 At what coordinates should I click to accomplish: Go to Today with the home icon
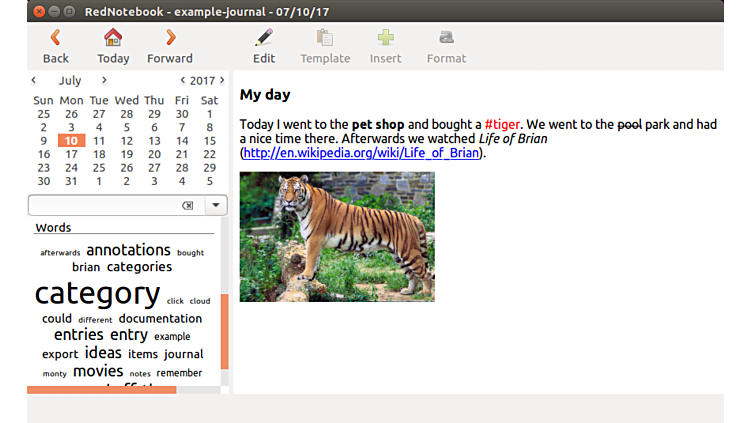pos(113,38)
